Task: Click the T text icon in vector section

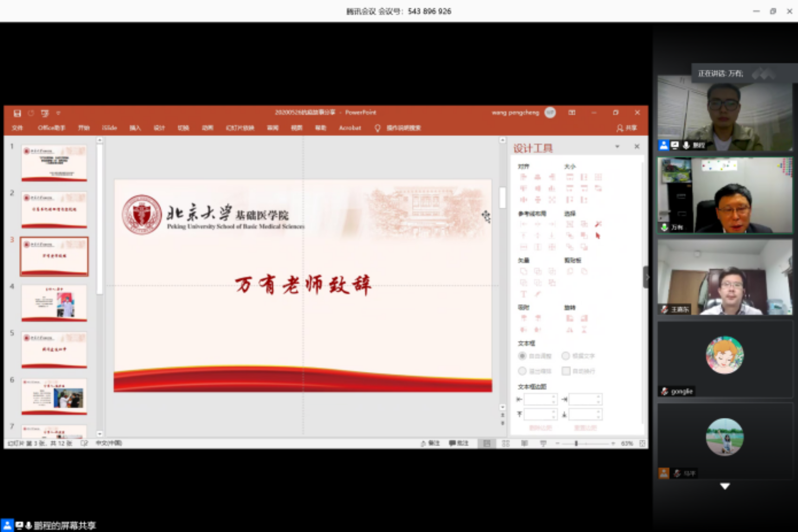Action: pos(523,294)
